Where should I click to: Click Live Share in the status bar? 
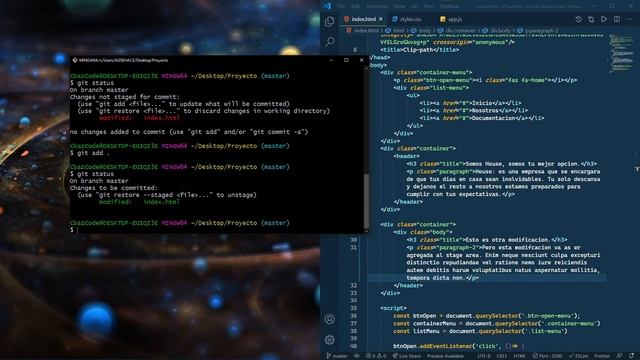pos(406,356)
